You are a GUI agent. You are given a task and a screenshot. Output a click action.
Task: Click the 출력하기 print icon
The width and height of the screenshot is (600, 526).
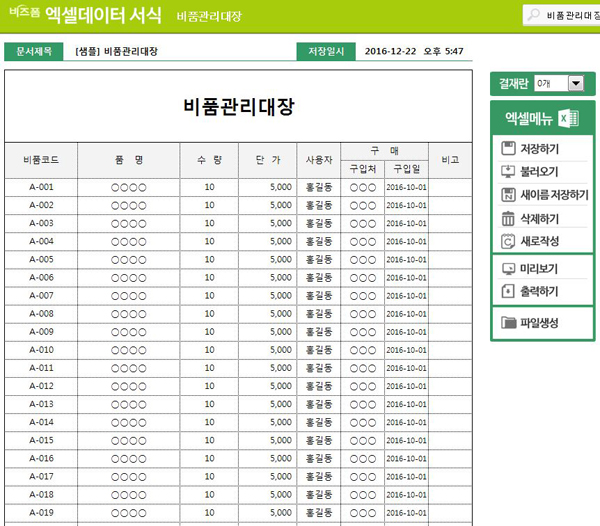coord(508,291)
